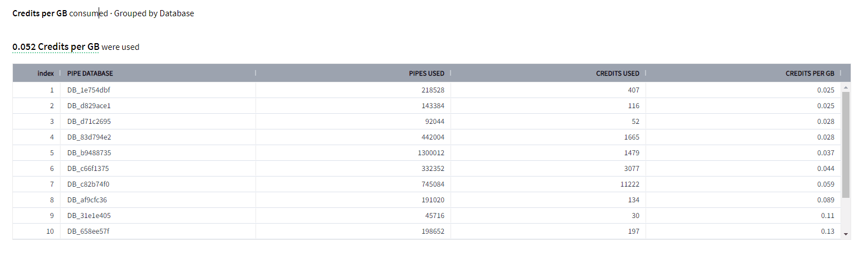Sort by CREDITS PER GB column header
The height and width of the screenshot is (255, 868).
point(810,73)
